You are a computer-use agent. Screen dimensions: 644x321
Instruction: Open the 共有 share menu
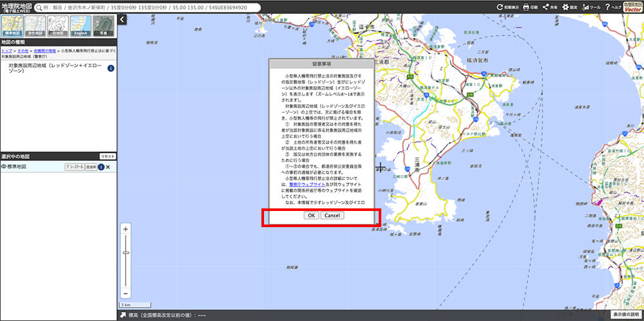click(549, 7)
